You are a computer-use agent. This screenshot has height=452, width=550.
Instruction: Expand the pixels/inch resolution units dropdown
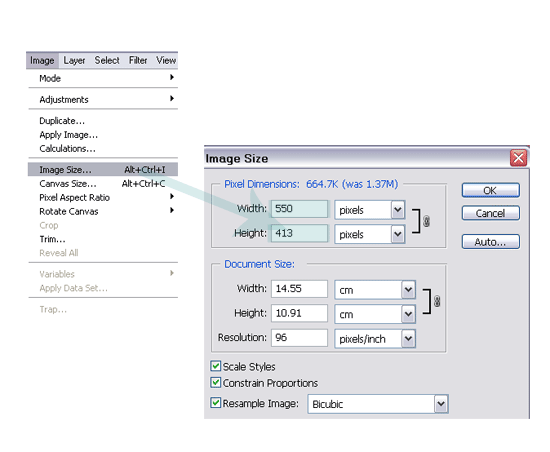tap(408, 339)
